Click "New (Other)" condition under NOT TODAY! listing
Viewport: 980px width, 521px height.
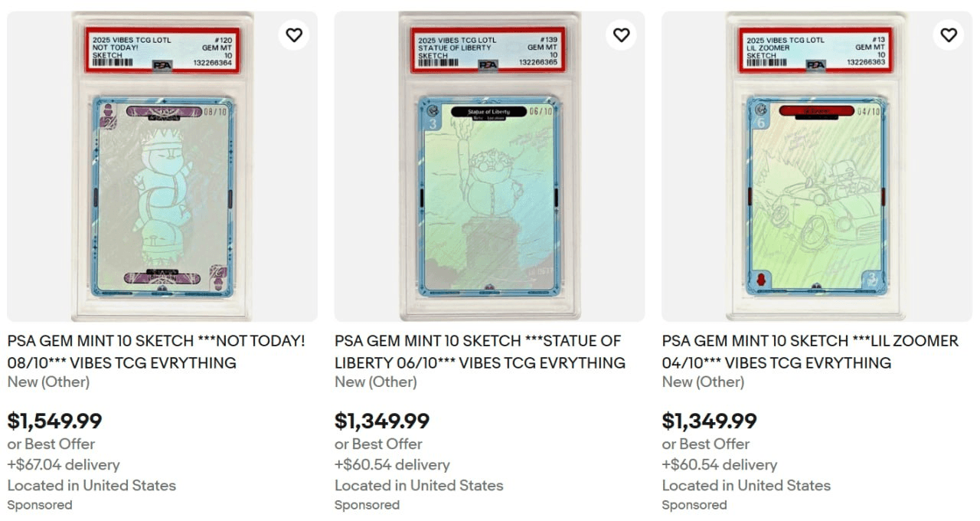coord(48,382)
